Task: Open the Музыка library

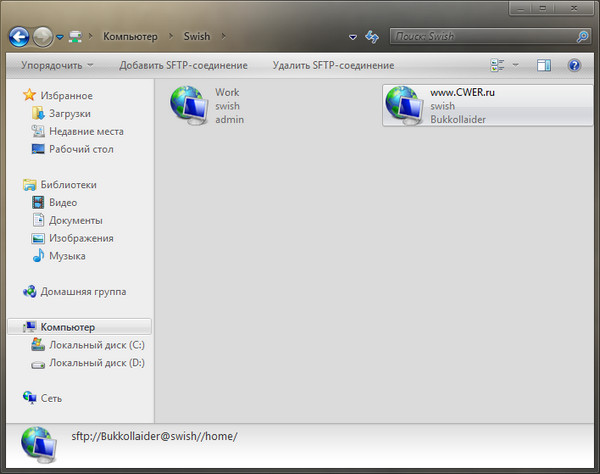Action: 67,256
